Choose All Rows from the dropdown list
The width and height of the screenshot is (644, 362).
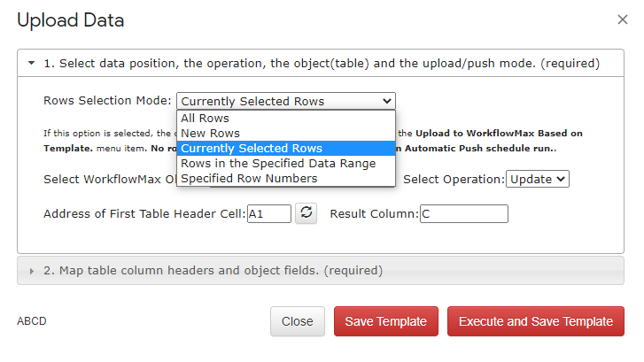(286, 119)
